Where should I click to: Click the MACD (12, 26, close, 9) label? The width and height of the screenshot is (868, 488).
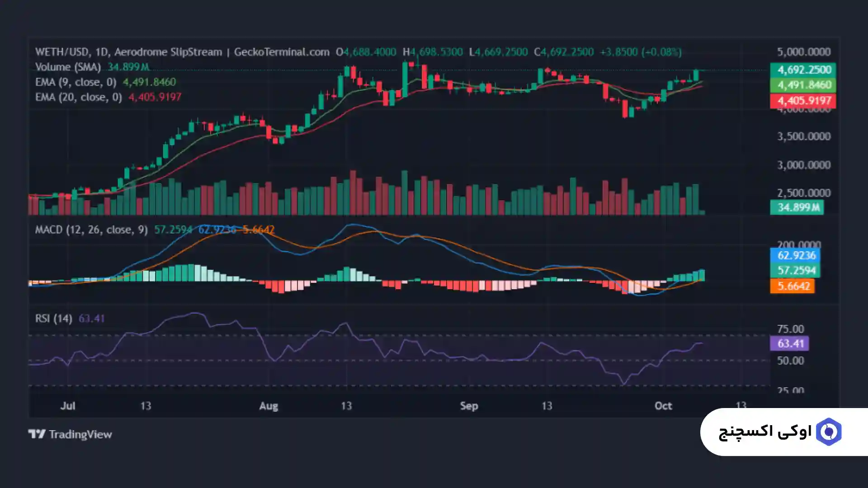pyautogui.click(x=91, y=230)
